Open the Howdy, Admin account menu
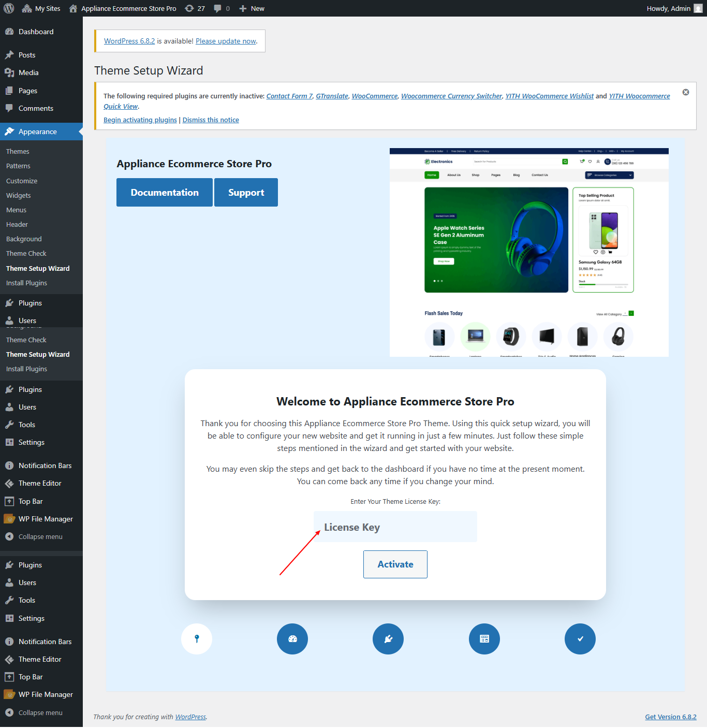707x728 pixels. (668, 8)
